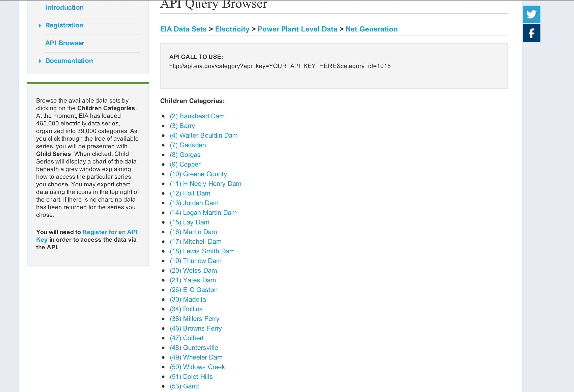The height and width of the screenshot is (392, 574).
Task: Open (49) Wheeler Dam link
Action: 196,357
